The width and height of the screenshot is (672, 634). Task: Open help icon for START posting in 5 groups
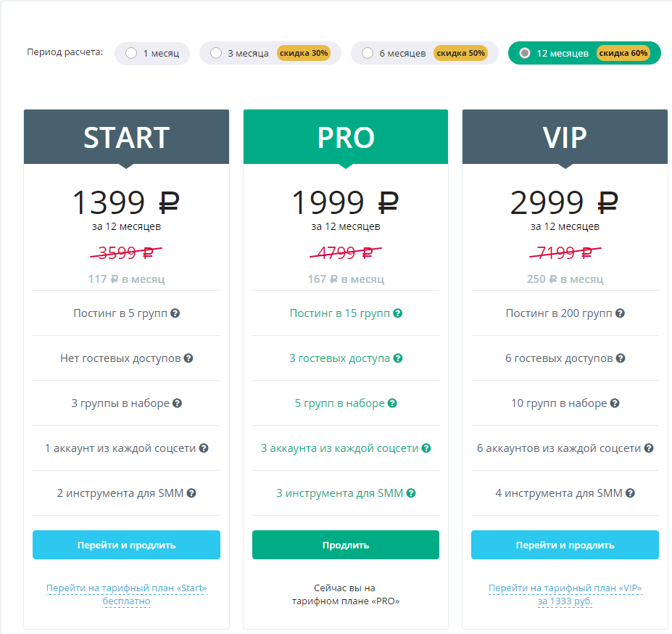[x=175, y=313]
